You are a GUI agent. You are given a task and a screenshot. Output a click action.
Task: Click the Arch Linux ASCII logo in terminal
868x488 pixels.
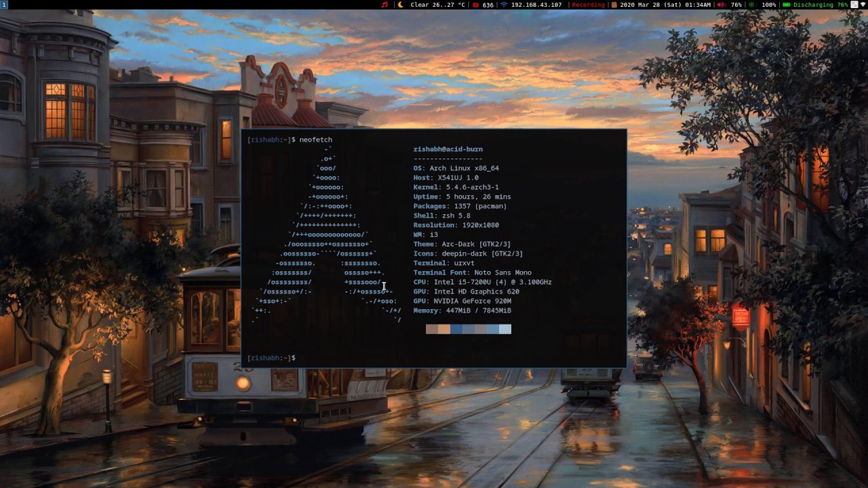pos(327,235)
